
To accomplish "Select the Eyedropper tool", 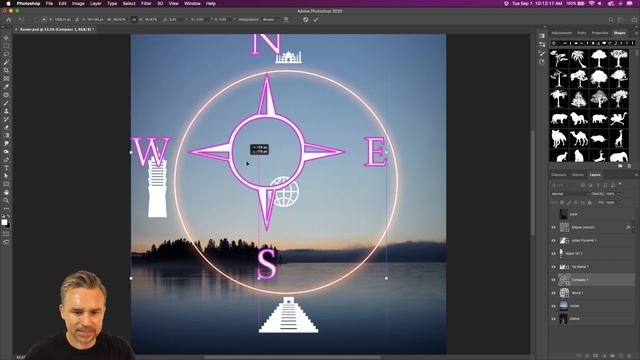I will (x=6, y=87).
